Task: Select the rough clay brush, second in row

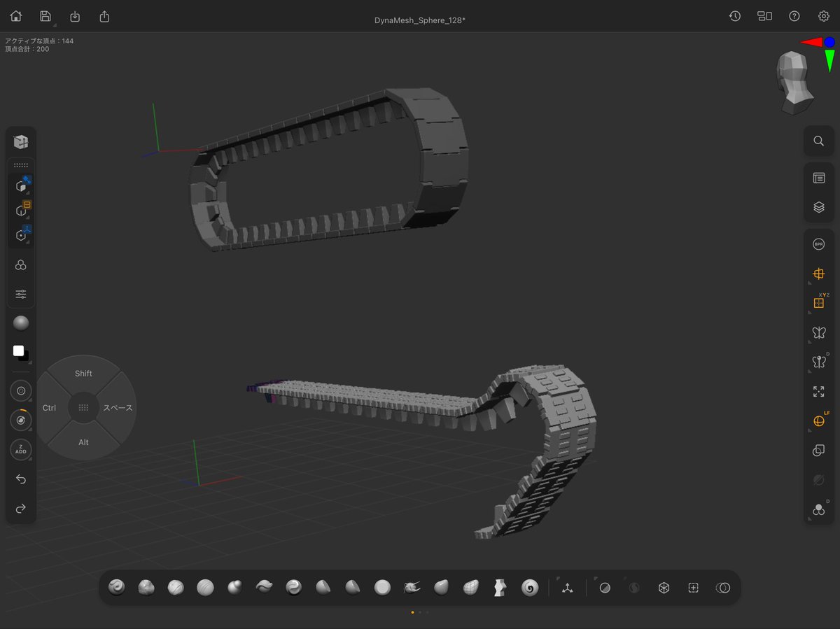Action: [x=146, y=587]
